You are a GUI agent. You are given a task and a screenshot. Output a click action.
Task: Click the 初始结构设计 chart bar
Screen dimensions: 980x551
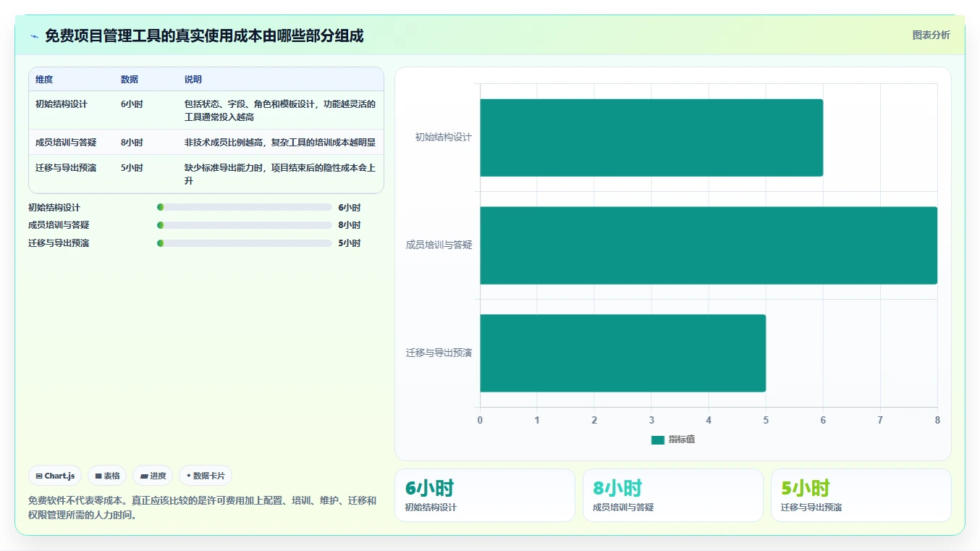click(x=651, y=138)
